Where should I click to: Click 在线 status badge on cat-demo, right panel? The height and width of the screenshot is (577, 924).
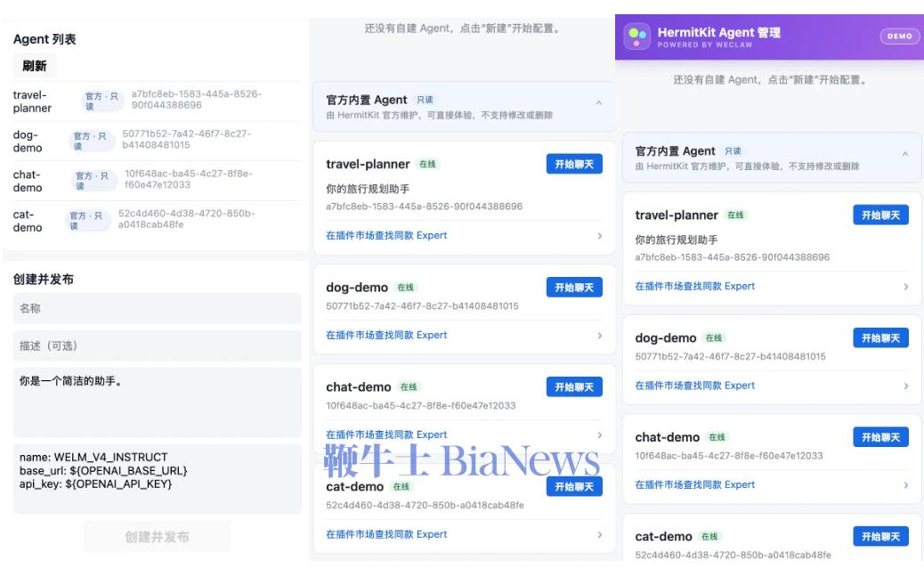point(709,536)
